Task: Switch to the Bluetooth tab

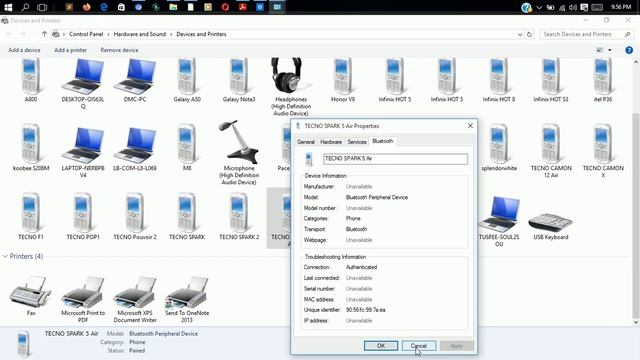Action: tap(383, 141)
